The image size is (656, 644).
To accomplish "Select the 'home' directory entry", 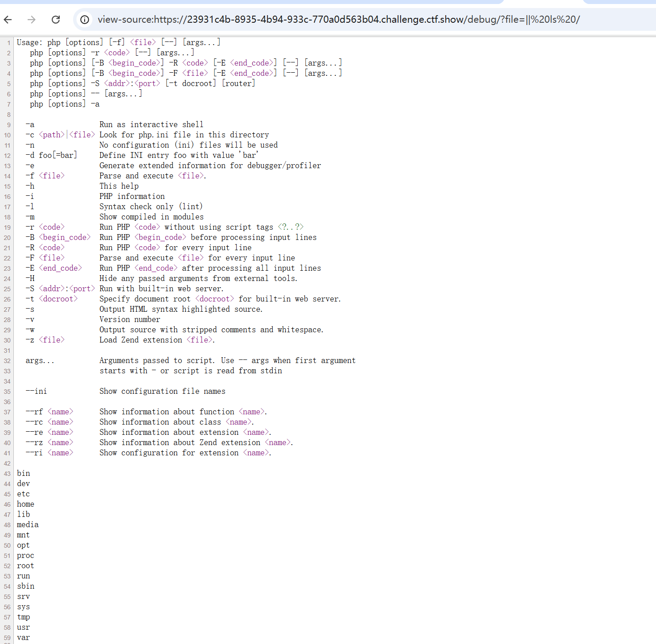I will [x=25, y=504].
